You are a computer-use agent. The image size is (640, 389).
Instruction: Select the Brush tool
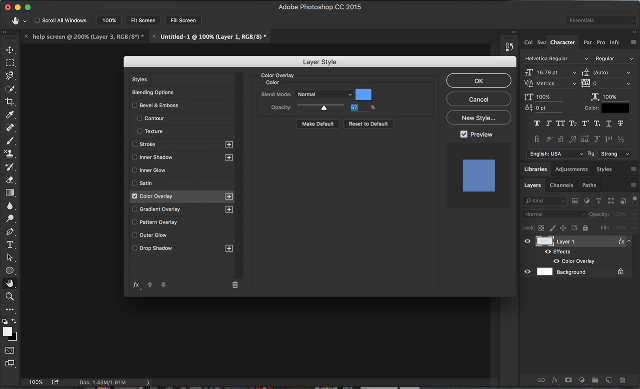coord(10,141)
